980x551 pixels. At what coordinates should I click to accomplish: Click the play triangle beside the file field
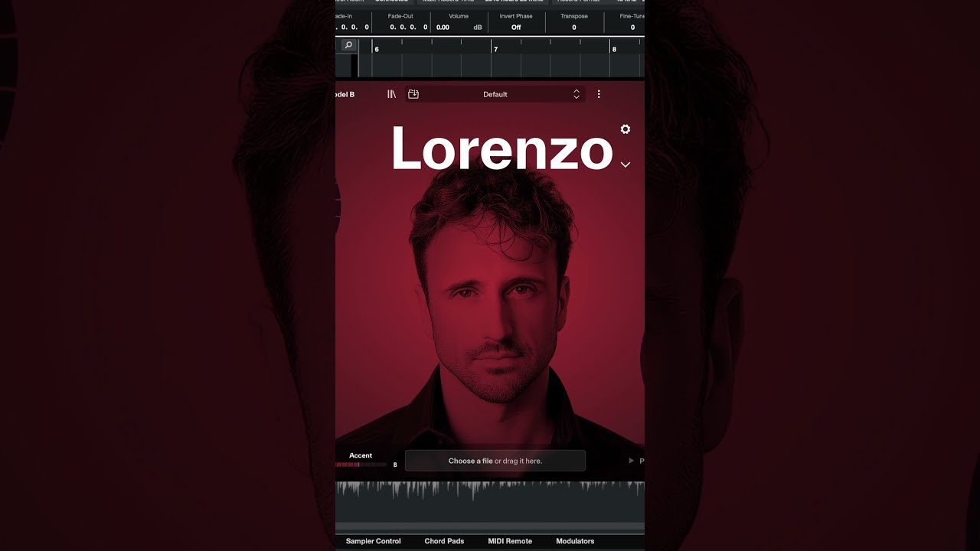632,461
